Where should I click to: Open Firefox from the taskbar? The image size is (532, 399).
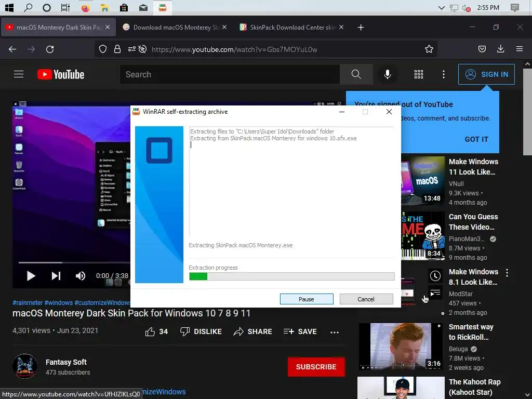click(x=86, y=7)
